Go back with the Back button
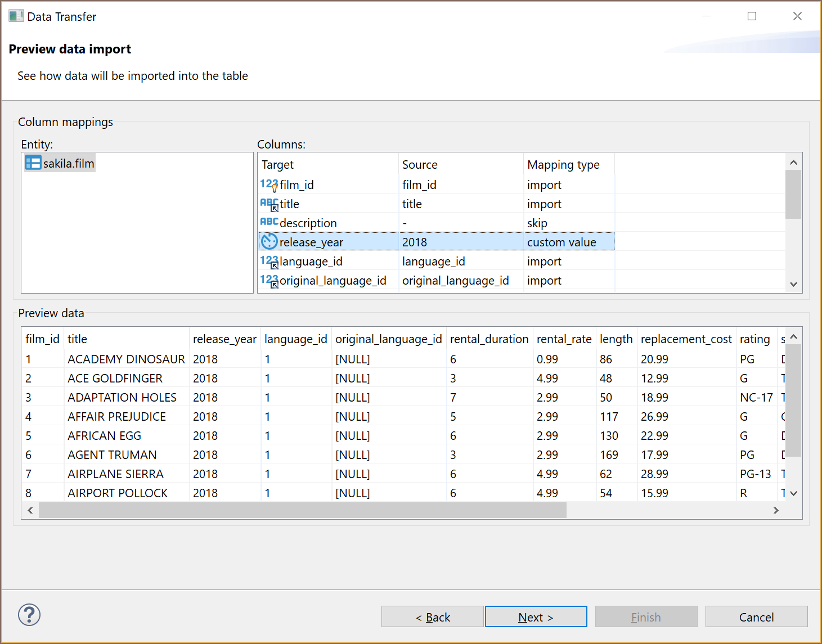 (432, 617)
